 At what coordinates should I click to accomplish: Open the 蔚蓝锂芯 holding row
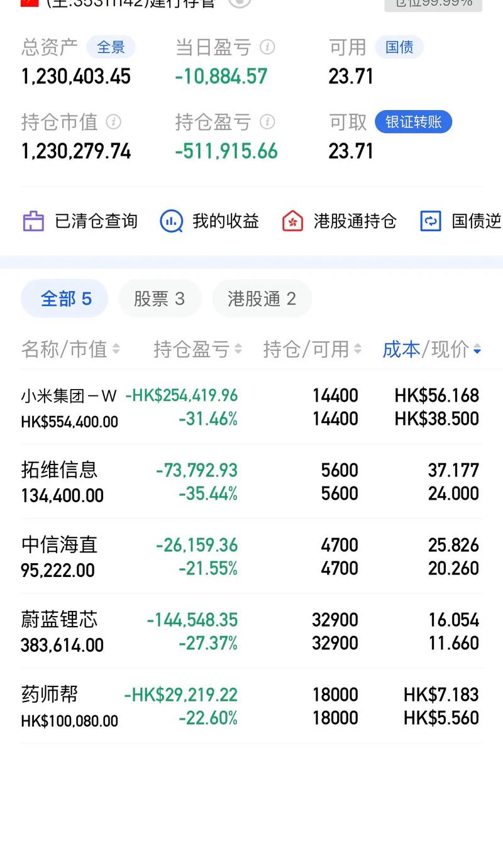click(251, 632)
